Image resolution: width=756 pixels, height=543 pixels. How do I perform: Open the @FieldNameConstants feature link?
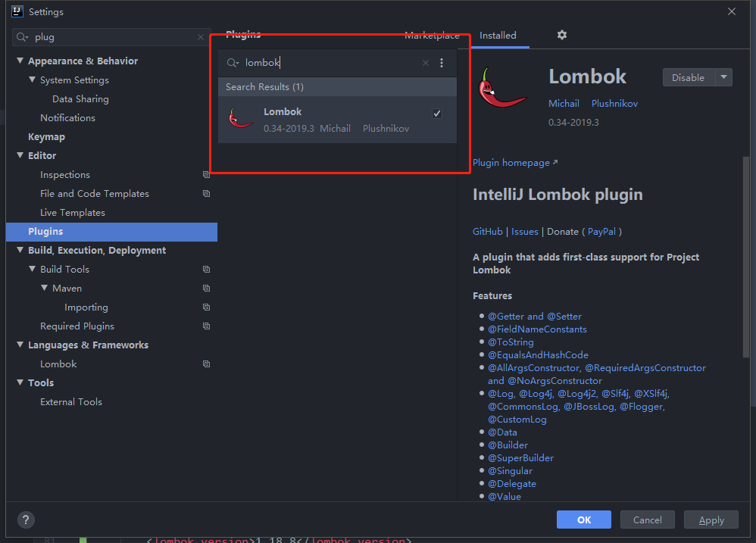click(x=537, y=329)
